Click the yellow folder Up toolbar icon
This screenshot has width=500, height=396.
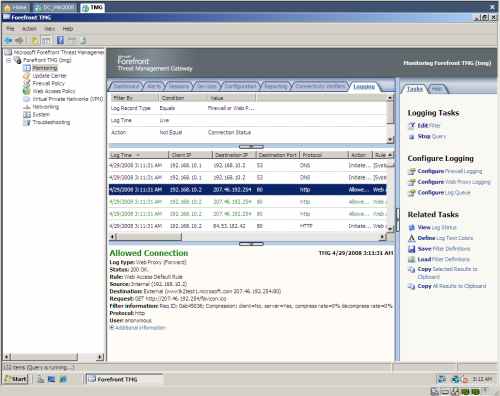(x=35, y=40)
